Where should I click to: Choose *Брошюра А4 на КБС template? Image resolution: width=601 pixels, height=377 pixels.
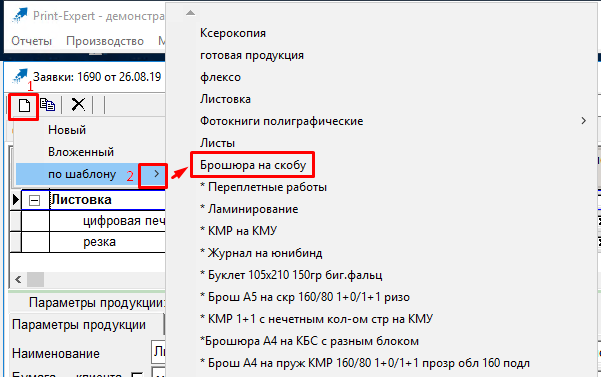(x=309, y=341)
